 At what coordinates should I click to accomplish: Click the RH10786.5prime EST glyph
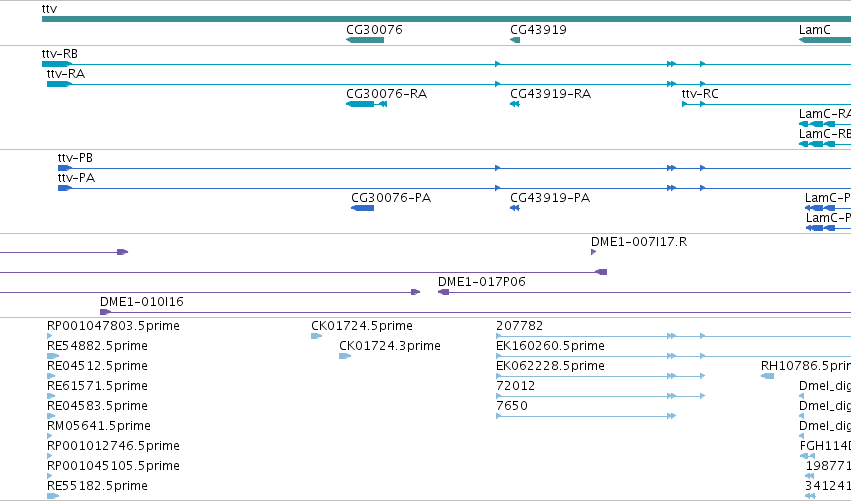(767, 376)
